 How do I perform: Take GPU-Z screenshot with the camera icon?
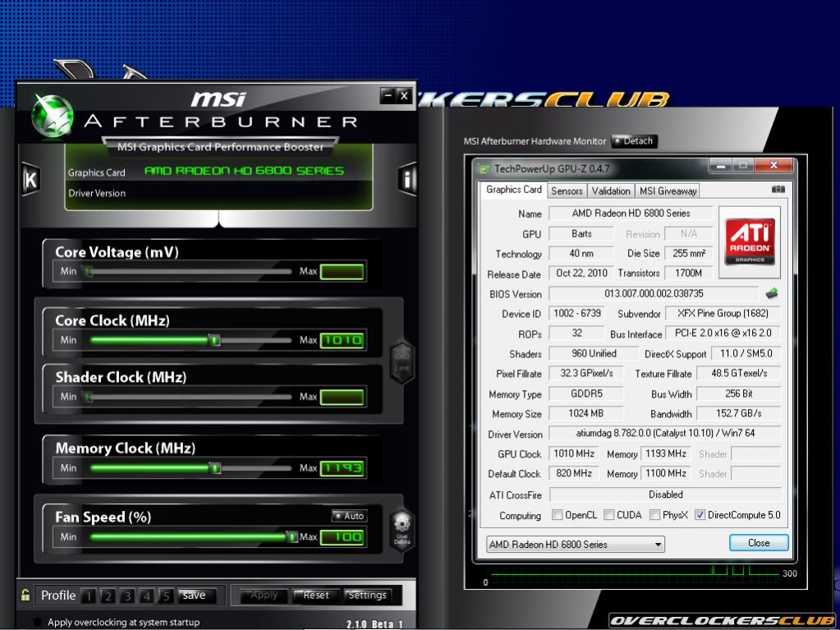click(778, 190)
